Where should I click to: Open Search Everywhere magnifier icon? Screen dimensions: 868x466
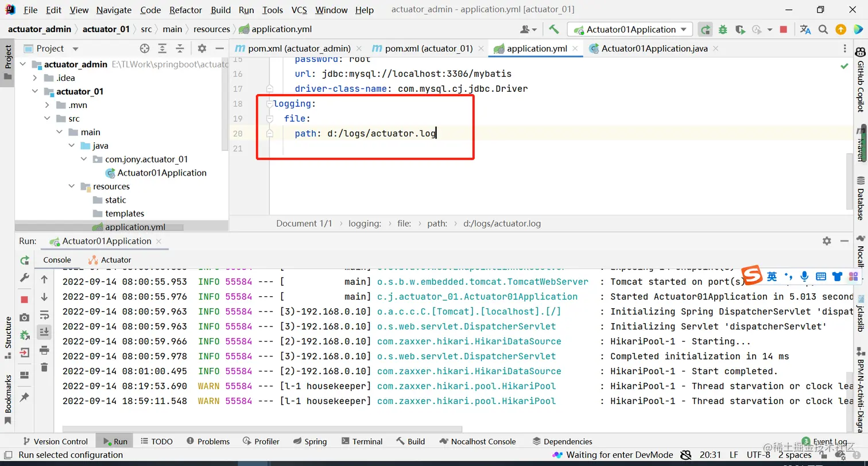click(823, 29)
